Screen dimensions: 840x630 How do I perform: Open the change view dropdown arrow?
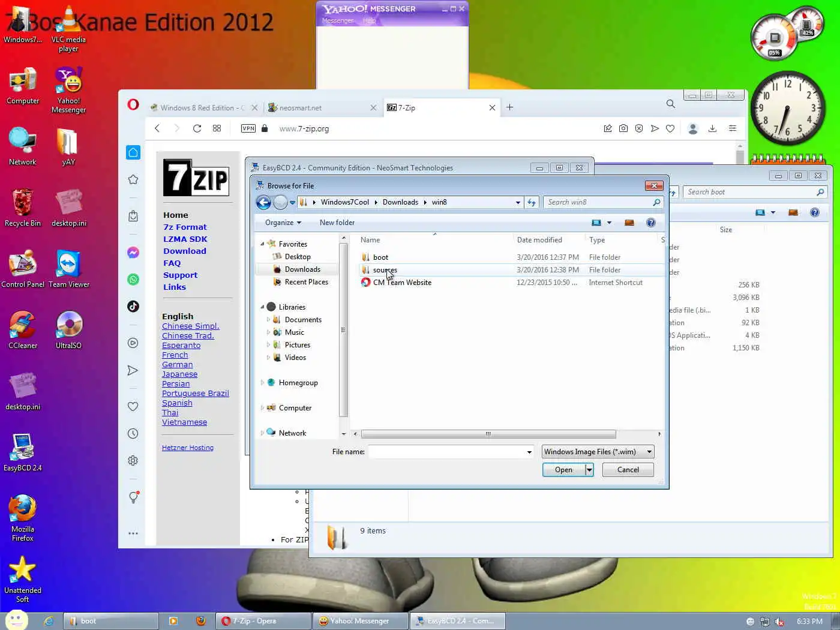click(609, 223)
